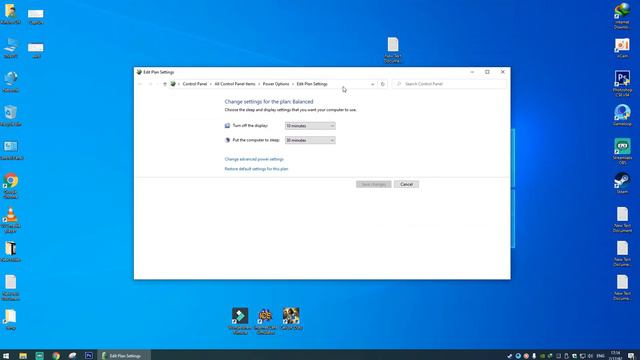
Task: Select the VLC media player desktop icon
Action: [x=11, y=220]
